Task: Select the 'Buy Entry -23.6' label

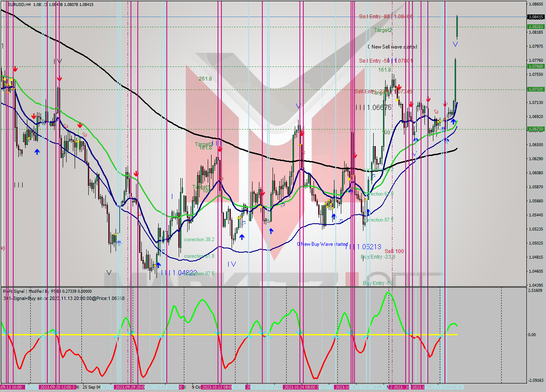Action: [378, 257]
